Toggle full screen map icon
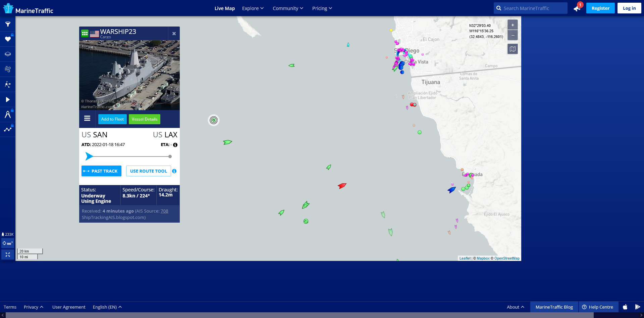 [8, 255]
